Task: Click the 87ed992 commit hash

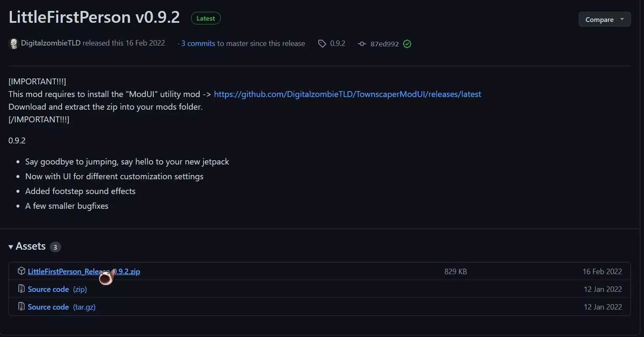Action: point(384,44)
